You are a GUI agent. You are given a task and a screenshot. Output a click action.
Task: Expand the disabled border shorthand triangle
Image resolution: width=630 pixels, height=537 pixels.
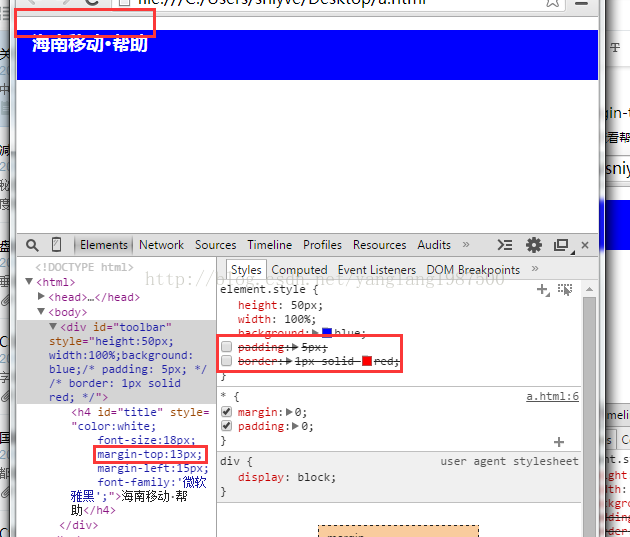(x=288, y=361)
